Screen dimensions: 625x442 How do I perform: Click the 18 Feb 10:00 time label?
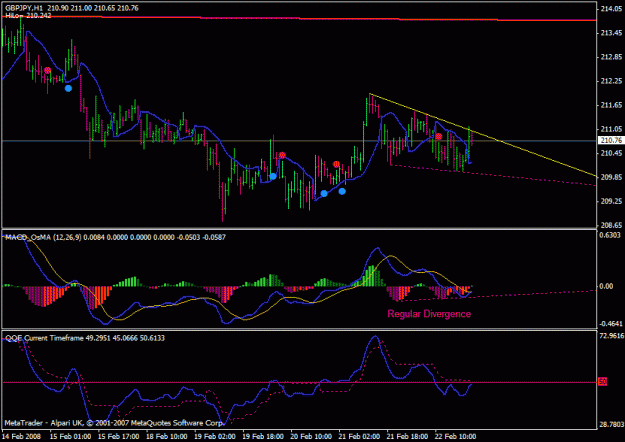click(x=167, y=436)
